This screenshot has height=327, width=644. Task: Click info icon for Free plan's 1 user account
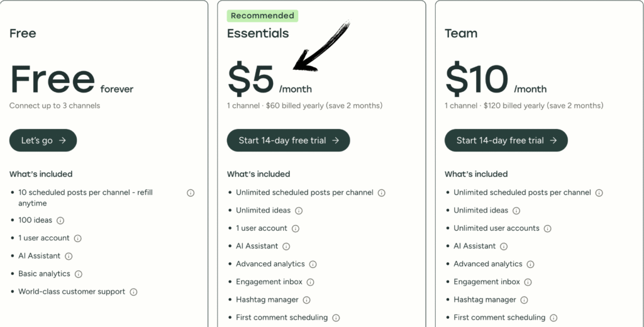coord(77,238)
